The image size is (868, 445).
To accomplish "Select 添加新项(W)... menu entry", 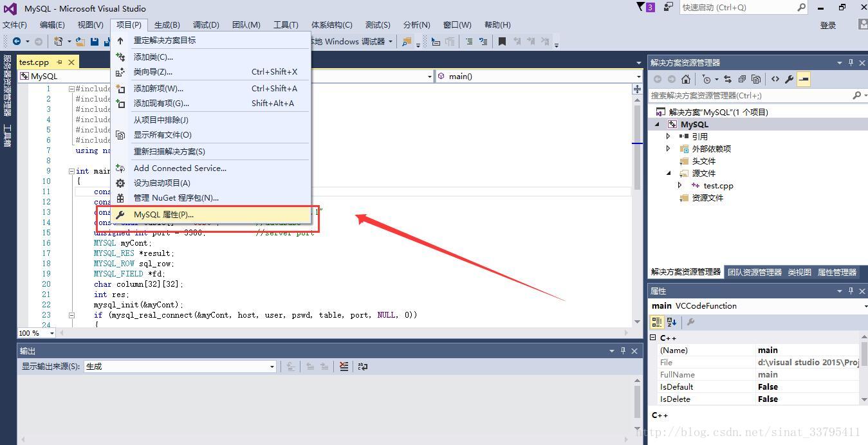I will click(212, 89).
